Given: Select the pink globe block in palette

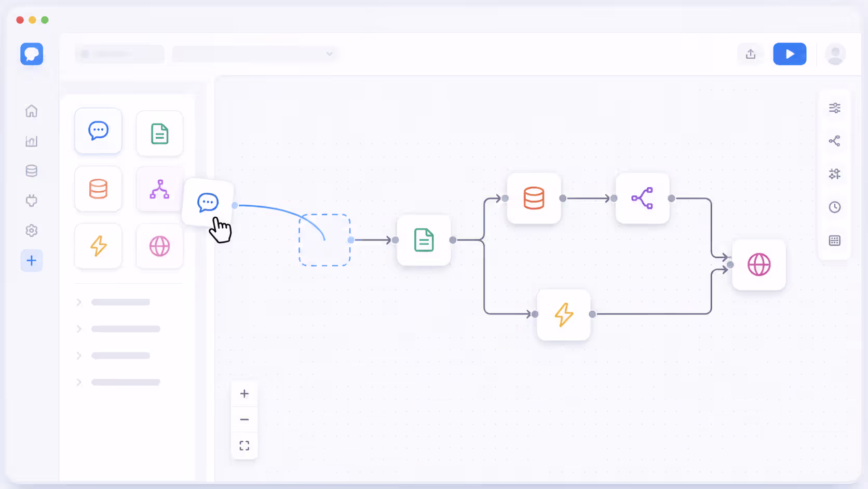Looking at the screenshot, I should point(159,246).
